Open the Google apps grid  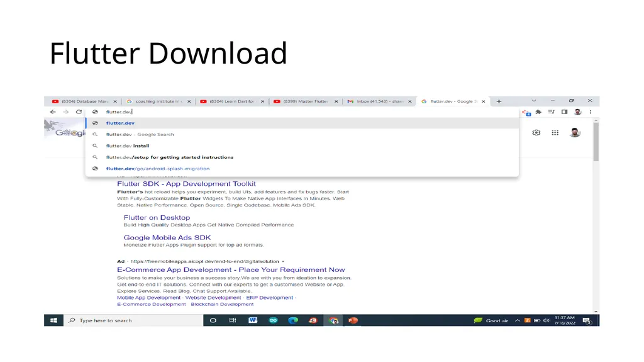tap(555, 132)
